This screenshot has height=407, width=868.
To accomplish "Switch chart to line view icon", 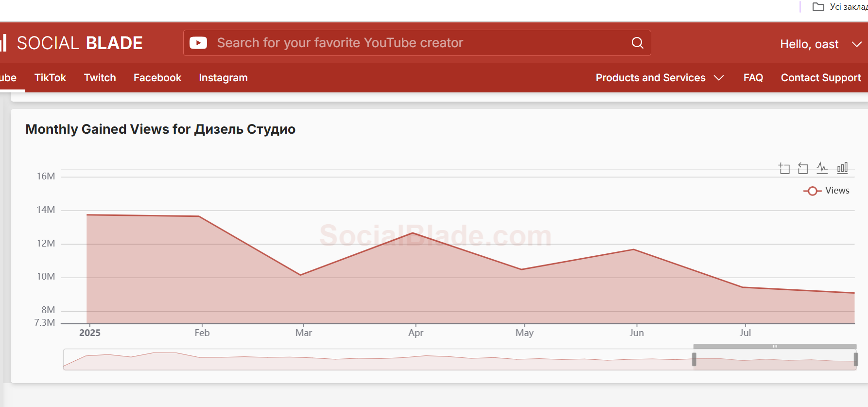I will click(x=822, y=168).
